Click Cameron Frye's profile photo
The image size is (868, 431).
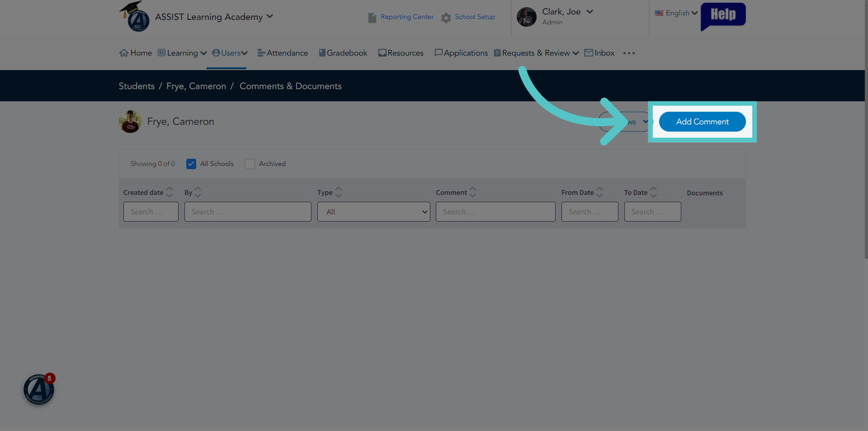(130, 122)
